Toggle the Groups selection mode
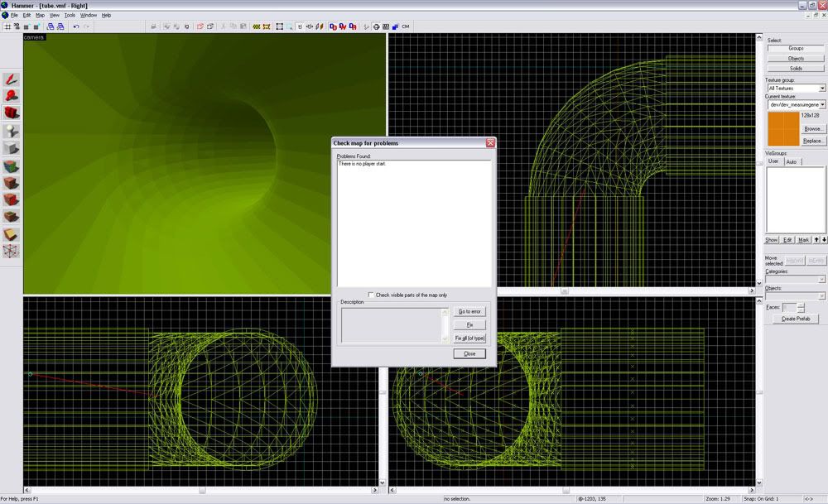The height and width of the screenshot is (504, 828). (x=796, y=49)
